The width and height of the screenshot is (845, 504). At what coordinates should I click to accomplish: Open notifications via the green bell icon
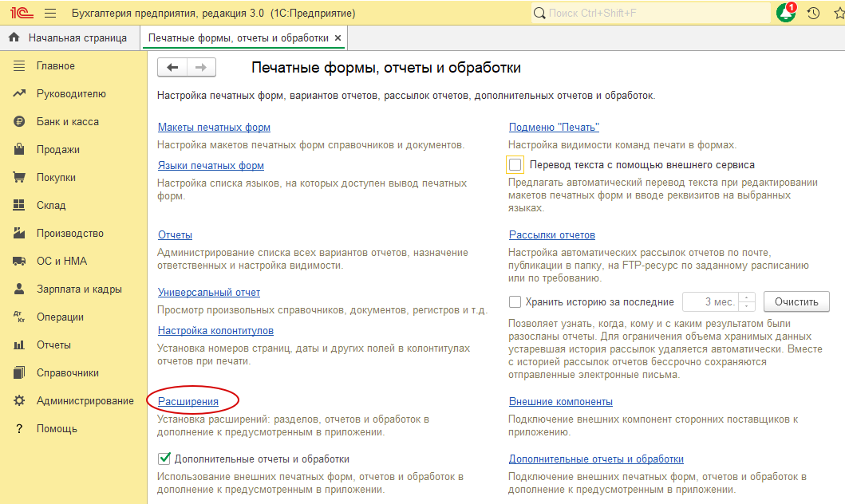(x=785, y=13)
